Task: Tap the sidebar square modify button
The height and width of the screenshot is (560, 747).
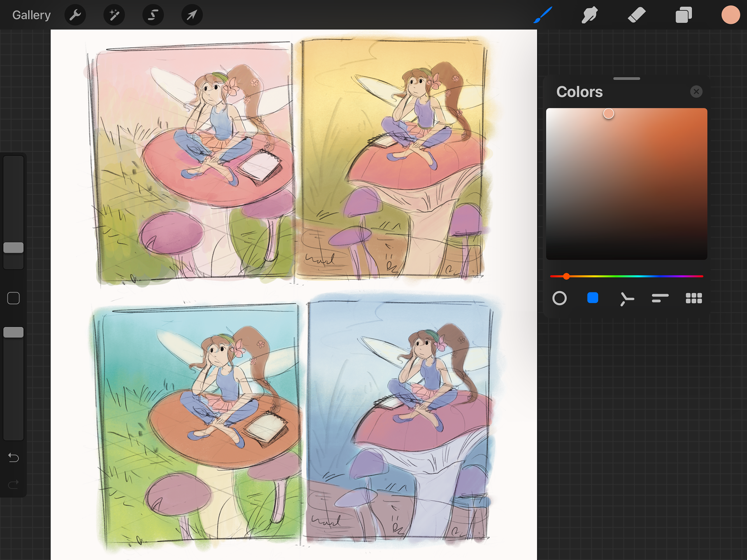Action: [14, 298]
